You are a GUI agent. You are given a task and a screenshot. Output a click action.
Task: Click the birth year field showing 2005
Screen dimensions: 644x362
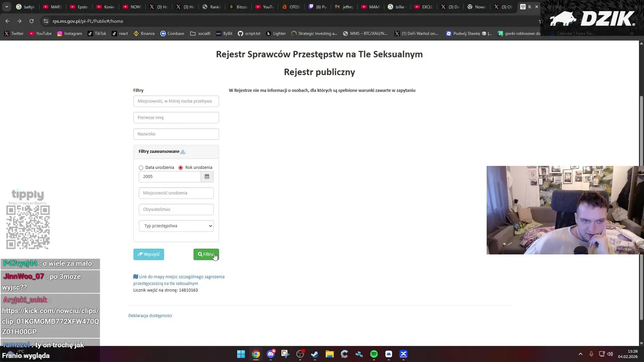pyautogui.click(x=170, y=176)
